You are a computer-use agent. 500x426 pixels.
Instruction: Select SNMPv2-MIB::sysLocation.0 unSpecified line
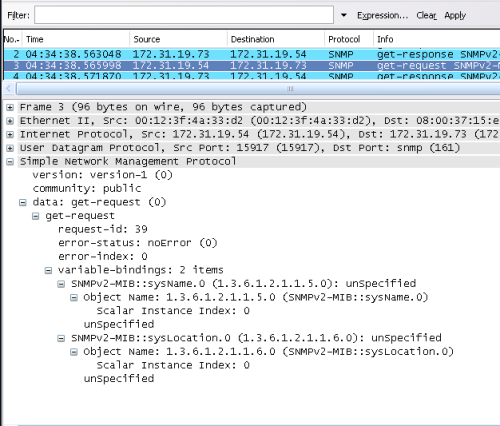[x=256, y=338]
